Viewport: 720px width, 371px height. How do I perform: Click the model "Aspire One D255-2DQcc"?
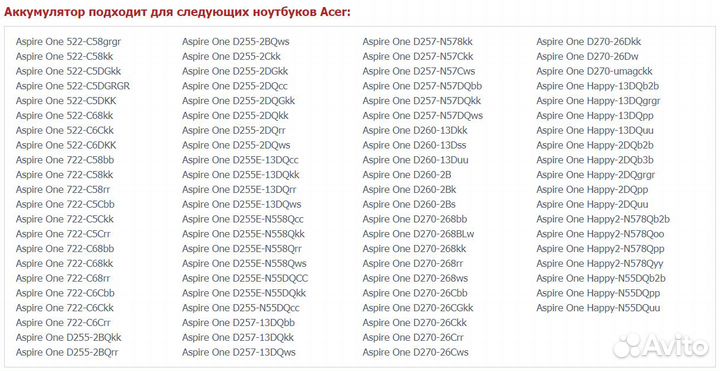pyautogui.click(x=235, y=86)
